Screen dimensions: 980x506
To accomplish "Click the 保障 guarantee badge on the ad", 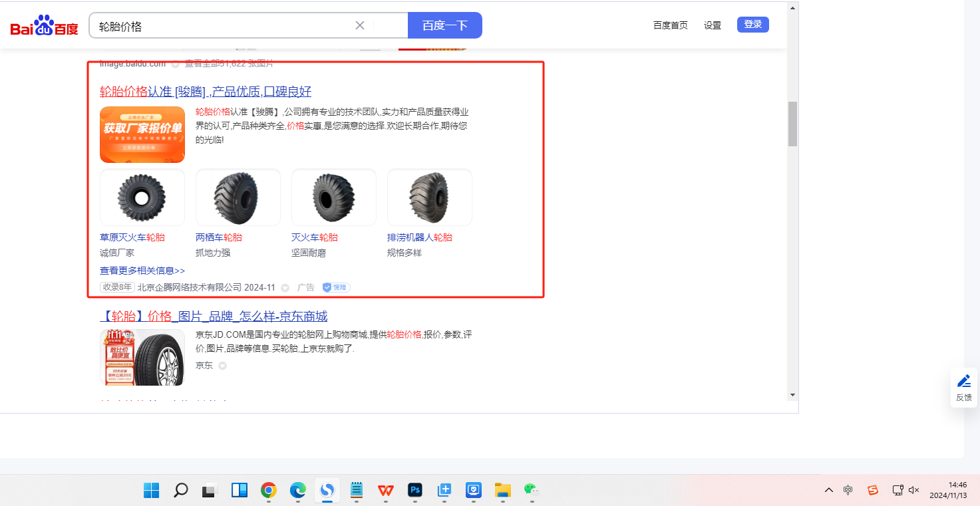I will point(336,287).
